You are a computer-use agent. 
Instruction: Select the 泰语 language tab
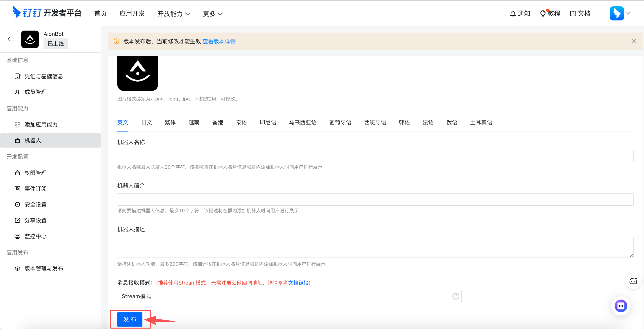[x=242, y=122]
